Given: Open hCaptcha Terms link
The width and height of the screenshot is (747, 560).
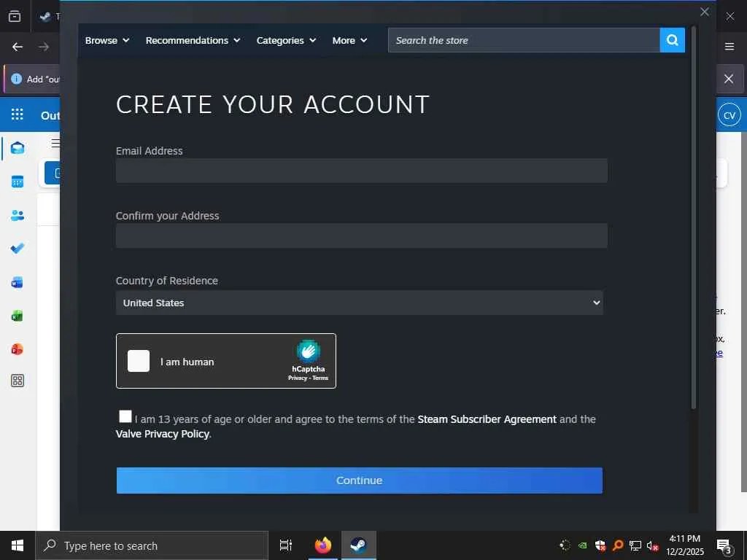Looking at the screenshot, I should [320, 378].
